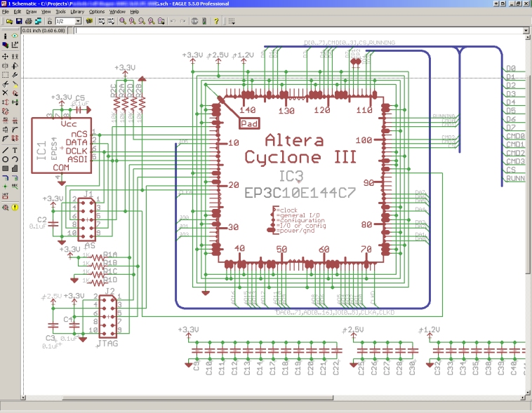Open the grid settings icon
532x413 pixels.
[232, 21]
